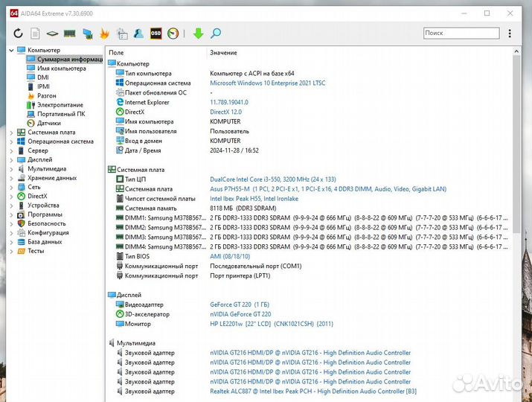Image resolution: width=532 pixels, height=402 pixels.
Task: Collapse the Компьютер tree node
Action: (x=10, y=50)
